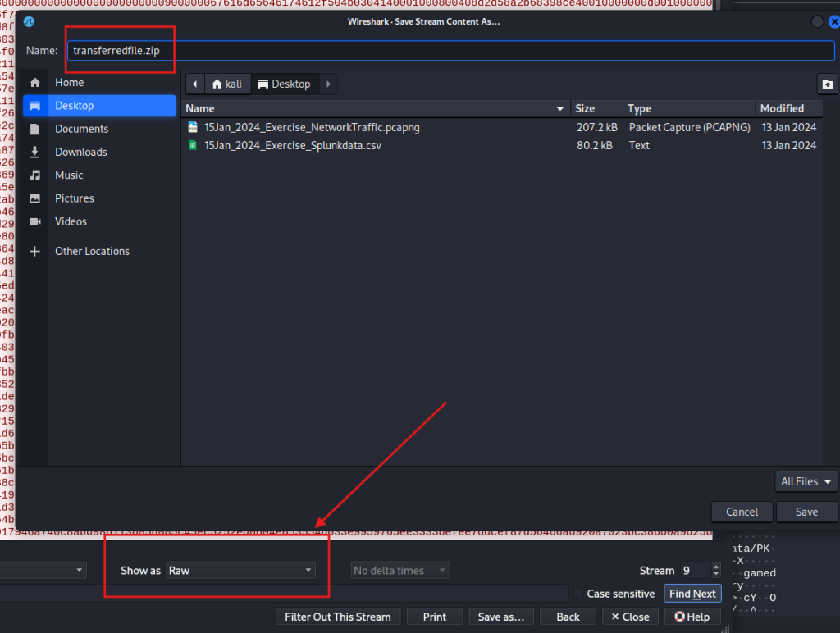Click the Save button
Screen dimensions: 840x633
click(806, 512)
